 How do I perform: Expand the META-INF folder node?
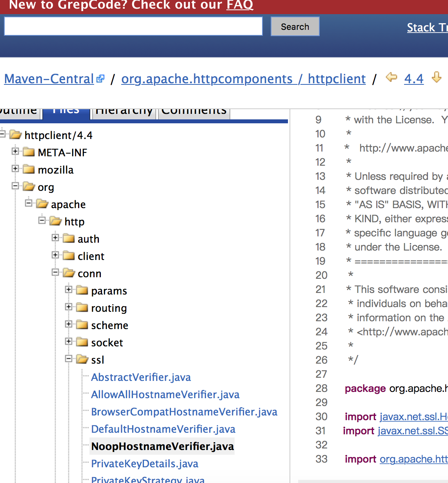pyautogui.click(x=15, y=151)
